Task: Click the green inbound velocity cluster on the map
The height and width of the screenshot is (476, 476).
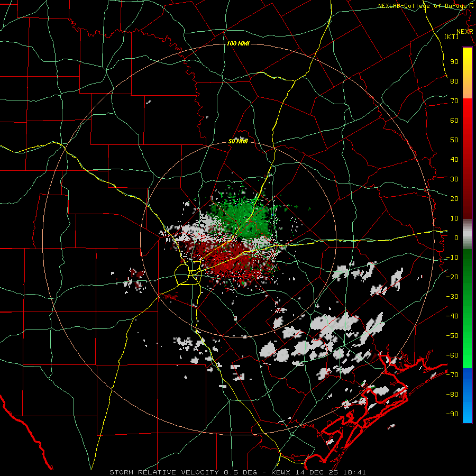Action: (245, 216)
